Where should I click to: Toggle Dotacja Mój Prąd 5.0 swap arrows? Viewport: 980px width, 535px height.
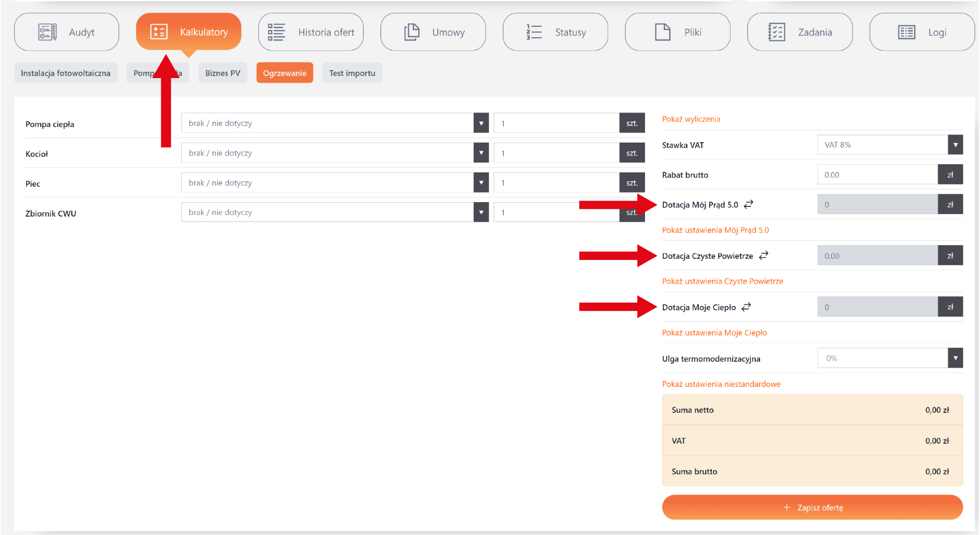point(748,204)
